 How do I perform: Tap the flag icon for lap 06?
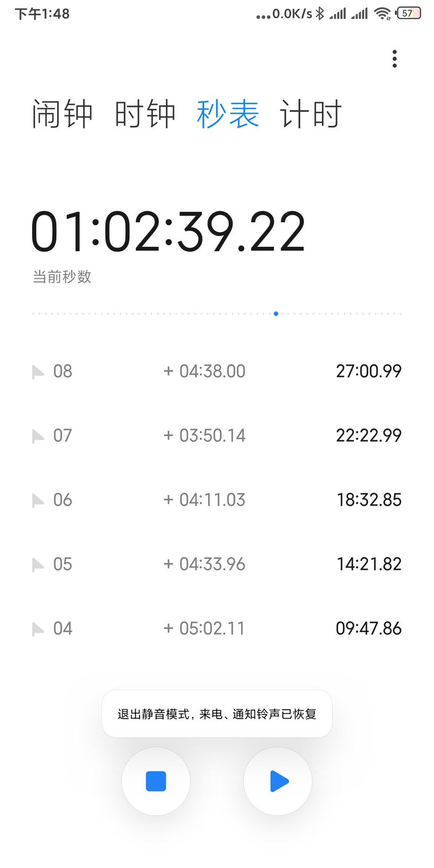tap(38, 501)
